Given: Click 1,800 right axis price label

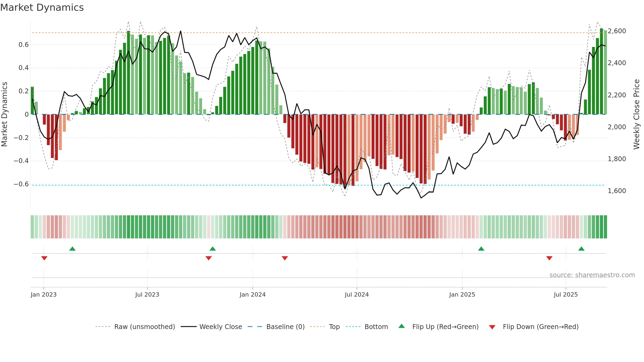Looking at the screenshot, I should 617,159.
